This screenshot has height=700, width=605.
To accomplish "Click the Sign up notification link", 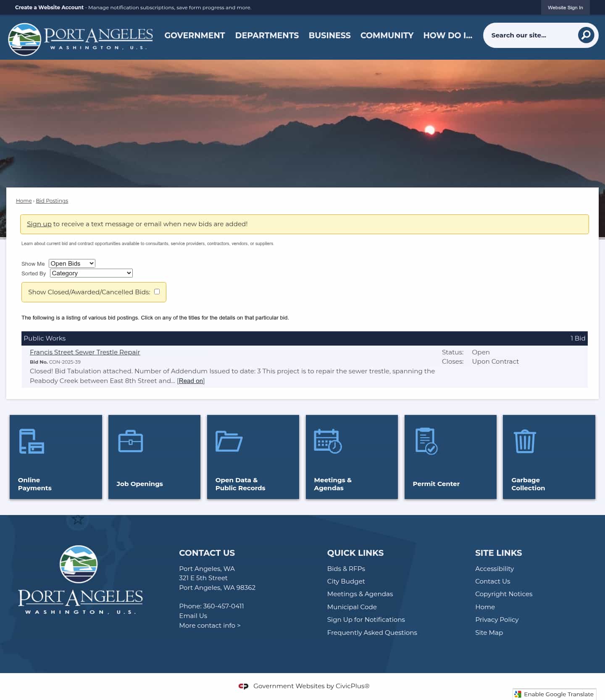I will coord(39,224).
